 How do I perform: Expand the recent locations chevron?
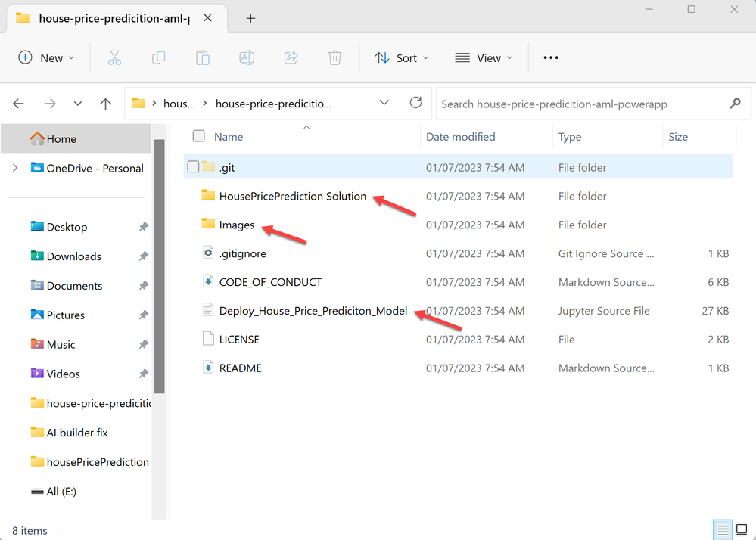(78, 104)
